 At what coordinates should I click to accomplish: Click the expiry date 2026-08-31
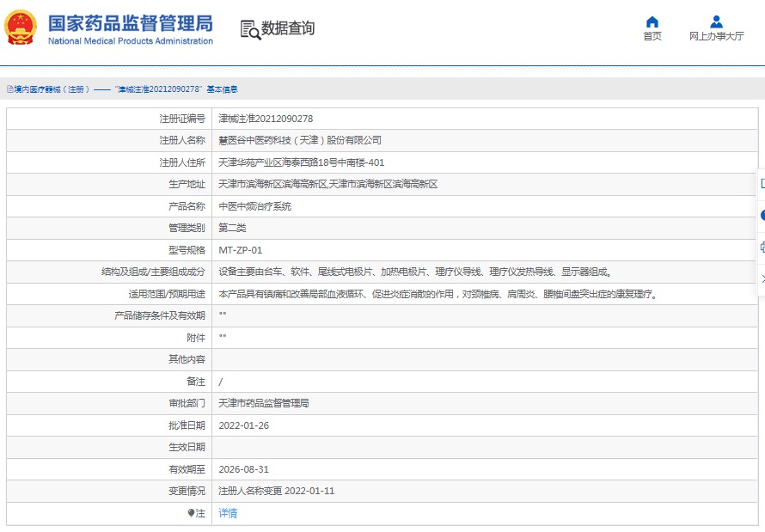pyautogui.click(x=243, y=469)
